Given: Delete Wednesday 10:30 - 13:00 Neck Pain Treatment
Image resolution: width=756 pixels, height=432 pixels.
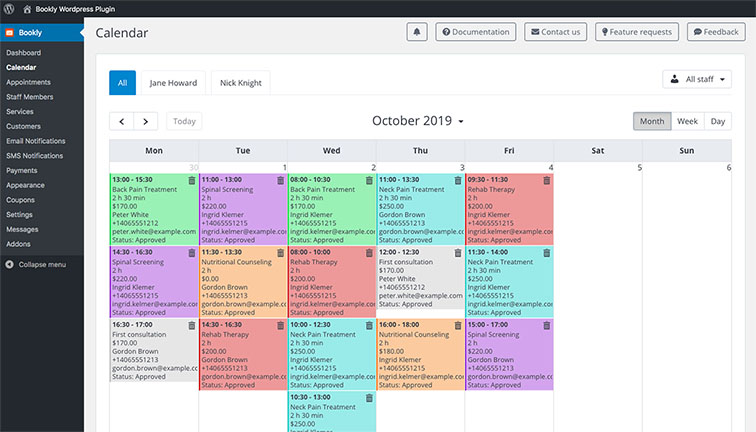Looking at the screenshot, I should (x=369, y=398).
